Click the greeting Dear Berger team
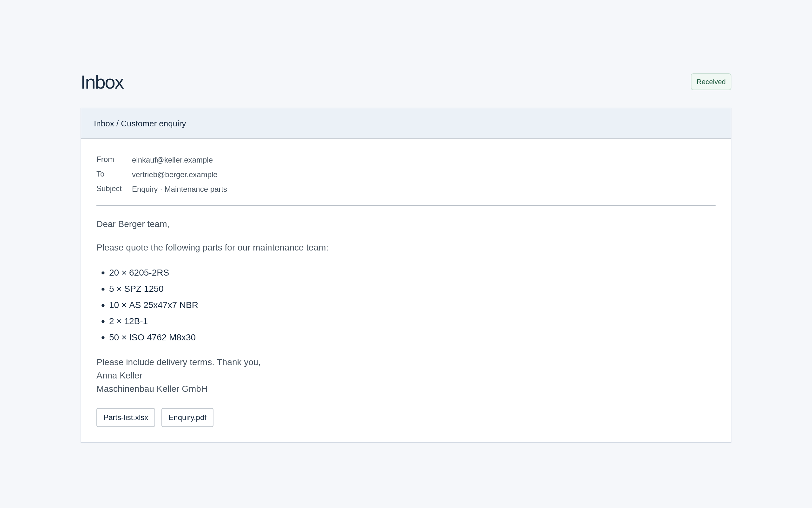Viewport: 812px width, 508px height. coord(133,224)
